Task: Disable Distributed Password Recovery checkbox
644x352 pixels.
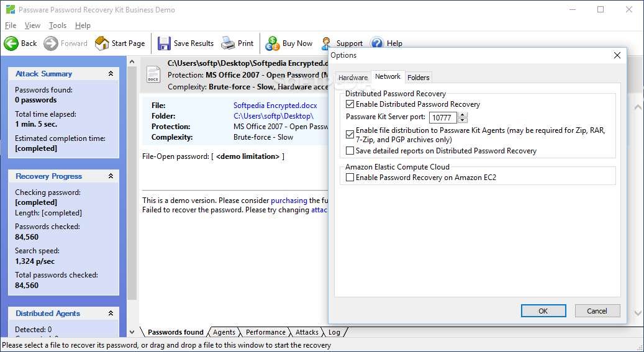Action: [350, 104]
